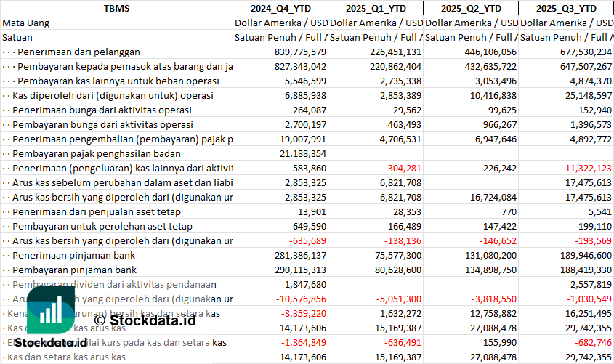Click value 25,148,597
Screen dimensions: 614x364
tap(589, 95)
